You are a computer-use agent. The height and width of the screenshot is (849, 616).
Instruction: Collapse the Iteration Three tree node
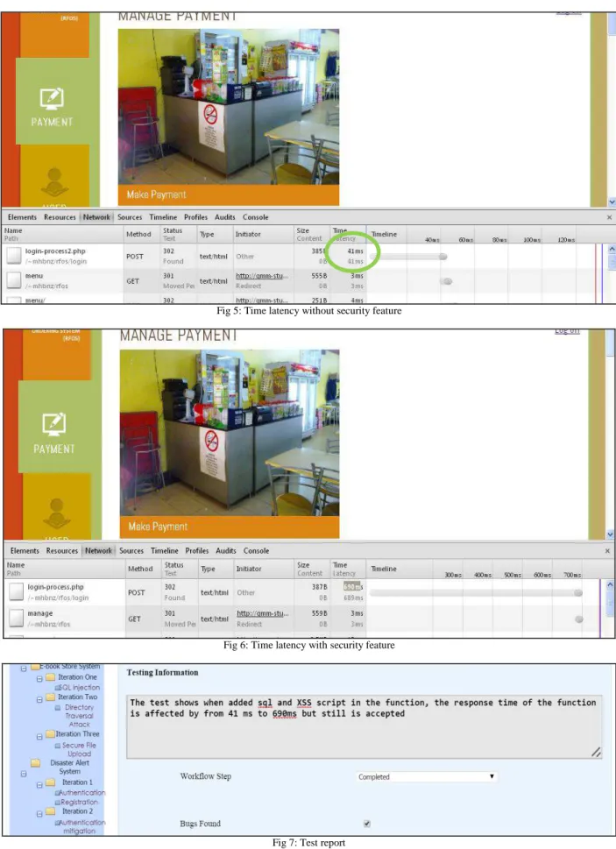click(x=39, y=736)
